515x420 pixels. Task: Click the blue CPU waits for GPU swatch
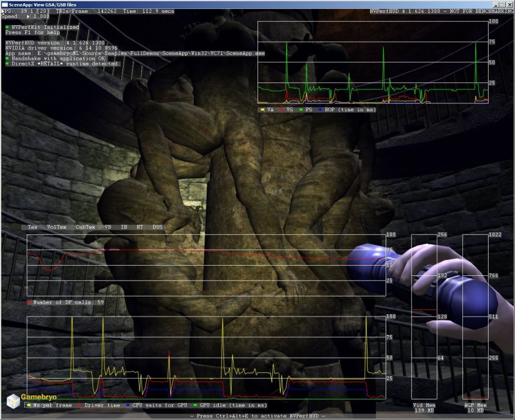[127, 405]
